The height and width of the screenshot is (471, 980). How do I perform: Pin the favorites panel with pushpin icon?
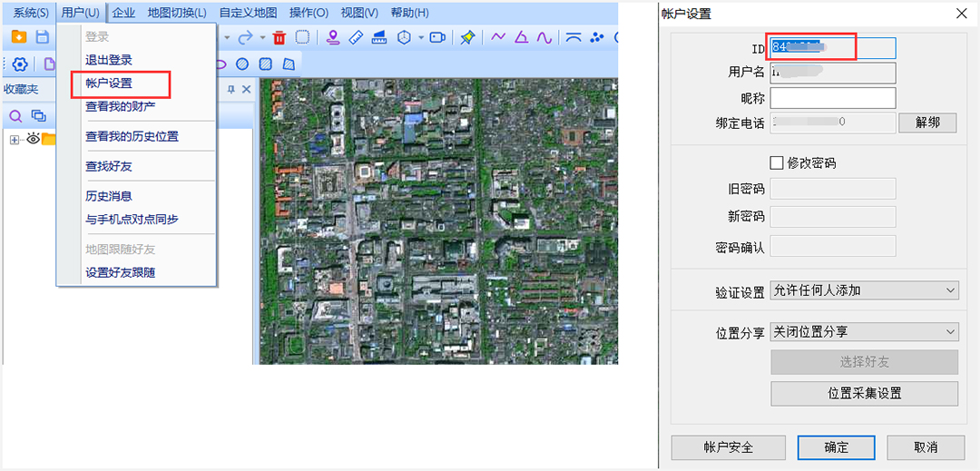pyautogui.click(x=230, y=89)
